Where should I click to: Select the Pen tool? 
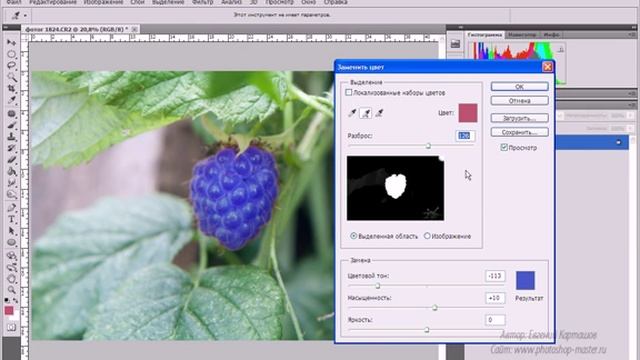[x=11, y=208]
